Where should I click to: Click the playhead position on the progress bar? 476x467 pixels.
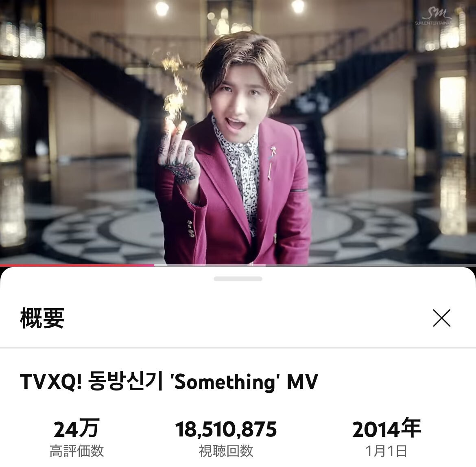coord(154,265)
